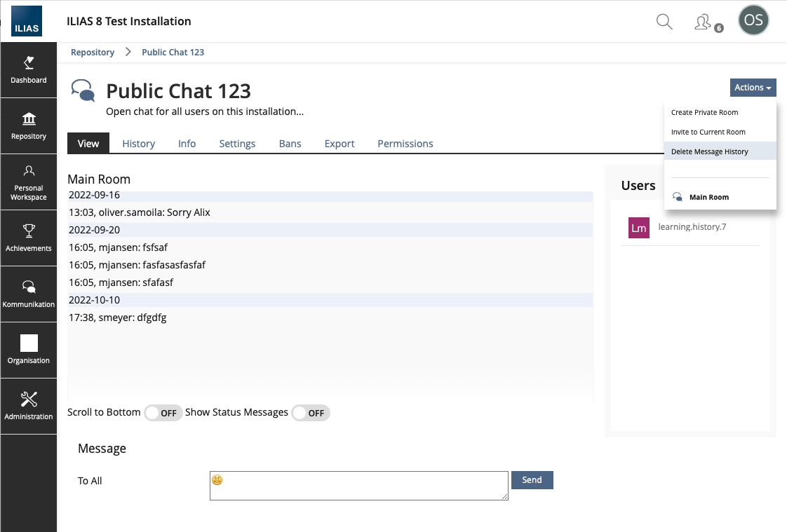Image resolution: width=787 pixels, height=532 pixels.
Task: Click Repository breadcrumb link
Action: tap(93, 53)
